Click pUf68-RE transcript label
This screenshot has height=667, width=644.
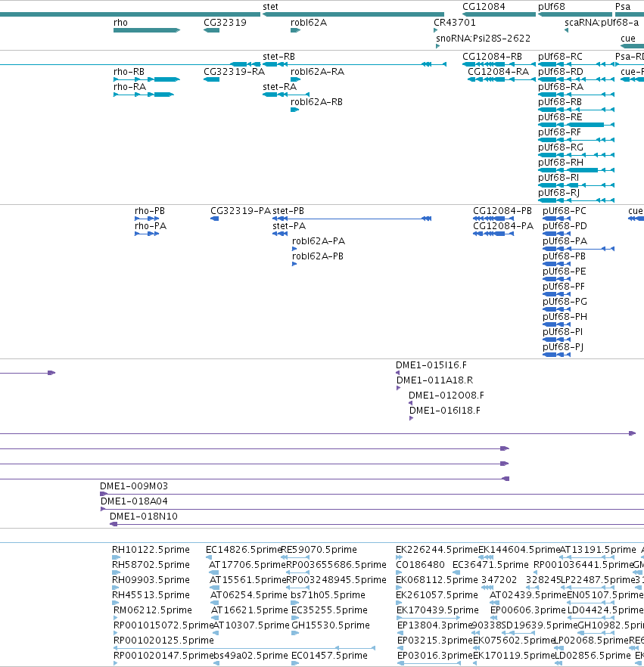[560, 117]
